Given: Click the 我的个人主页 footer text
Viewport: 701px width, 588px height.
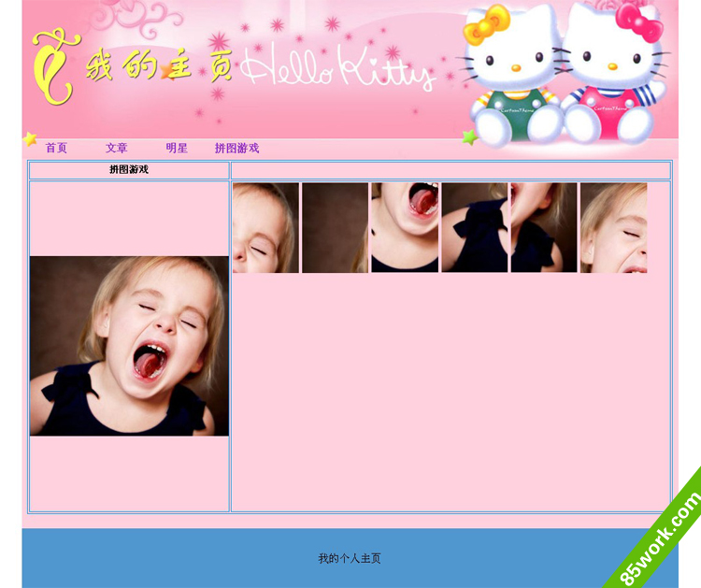Looking at the screenshot, I should (350, 558).
